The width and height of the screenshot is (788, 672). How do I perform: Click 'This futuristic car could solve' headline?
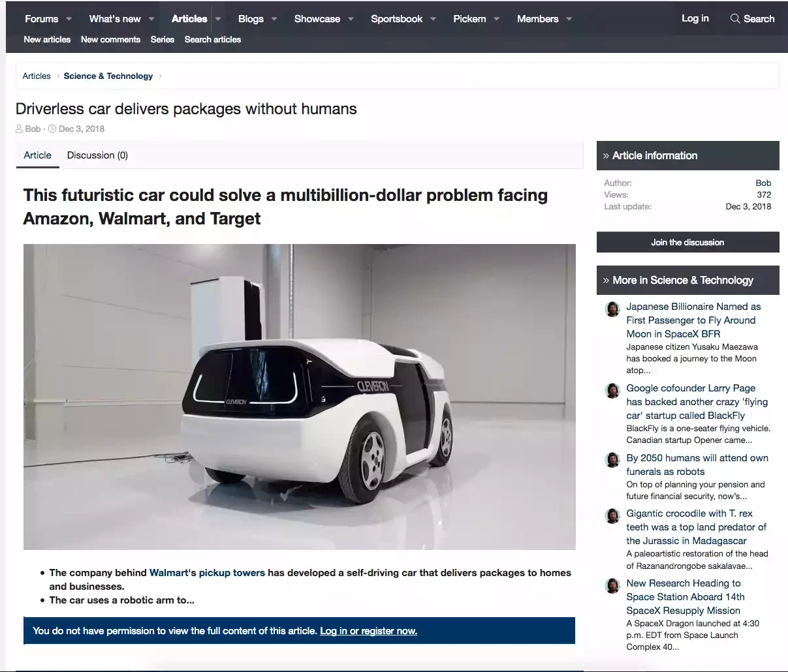click(x=285, y=207)
